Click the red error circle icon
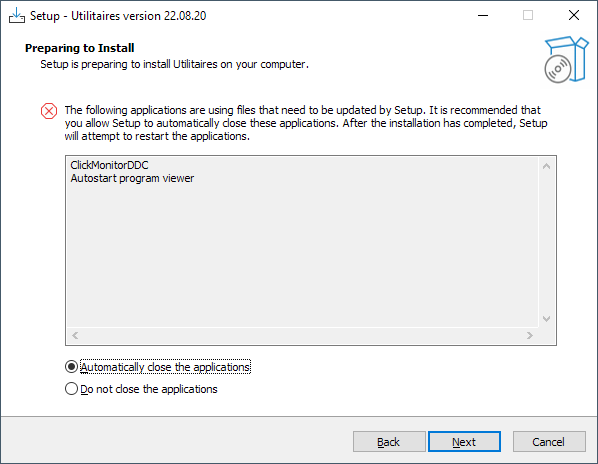The image size is (598, 464). click(x=49, y=111)
